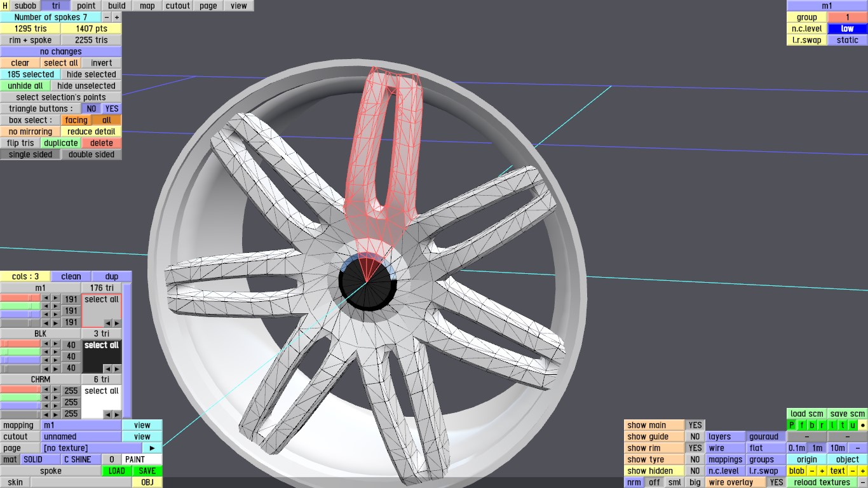Click the green SAVE spoke button
The width and height of the screenshot is (868, 488).
click(x=147, y=471)
